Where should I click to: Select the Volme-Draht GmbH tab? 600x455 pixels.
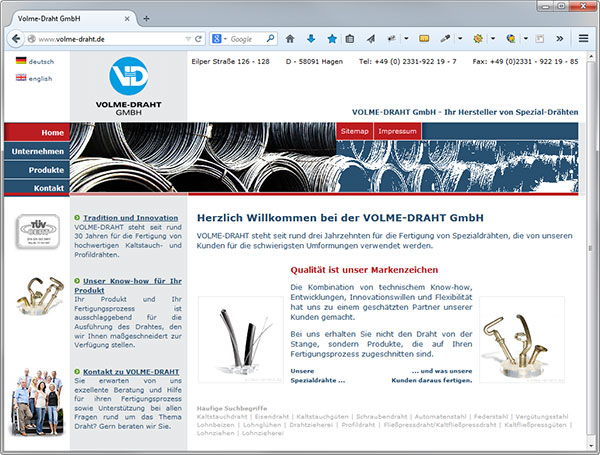[x=73, y=18]
